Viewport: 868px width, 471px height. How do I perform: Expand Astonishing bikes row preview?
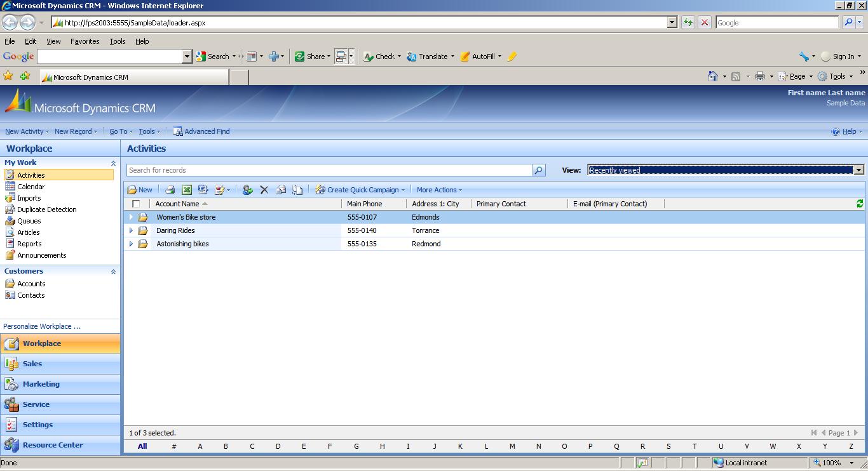point(132,244)
